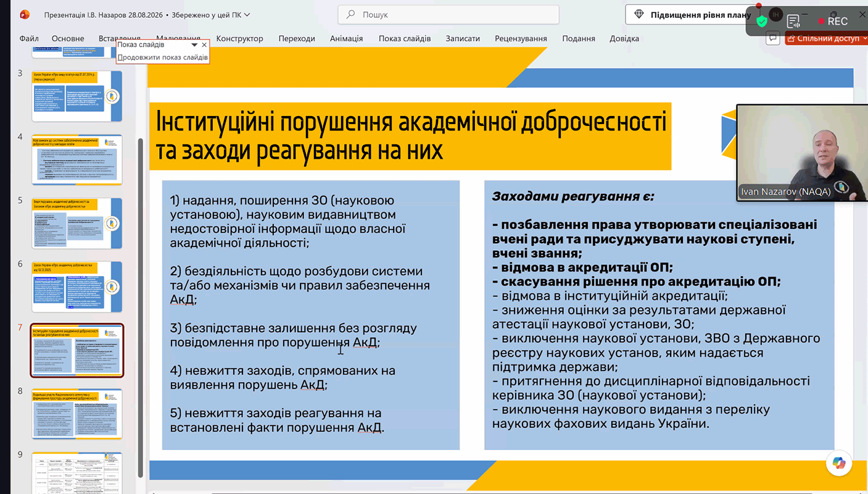Click the Спільний доступ share button
This screenshot has height=494, width=868.
[x=826, y=38]
